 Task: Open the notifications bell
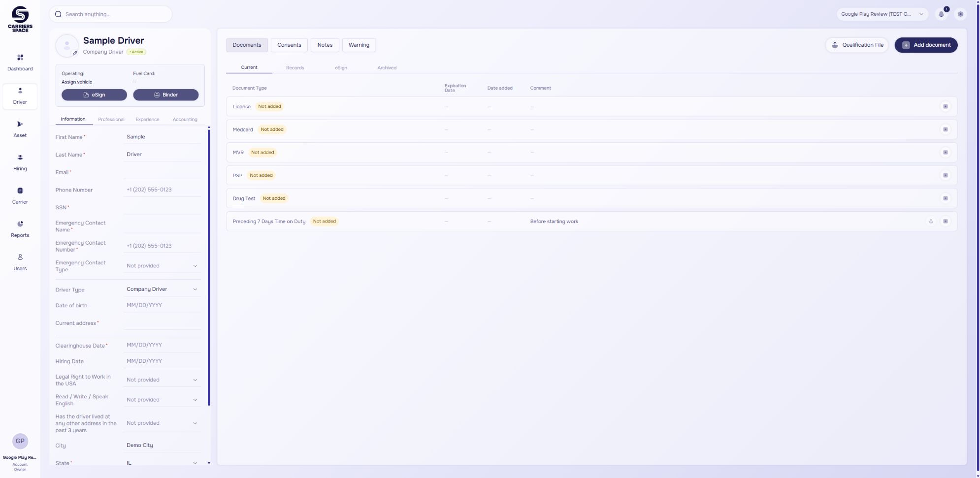click(x=942, y=14)
